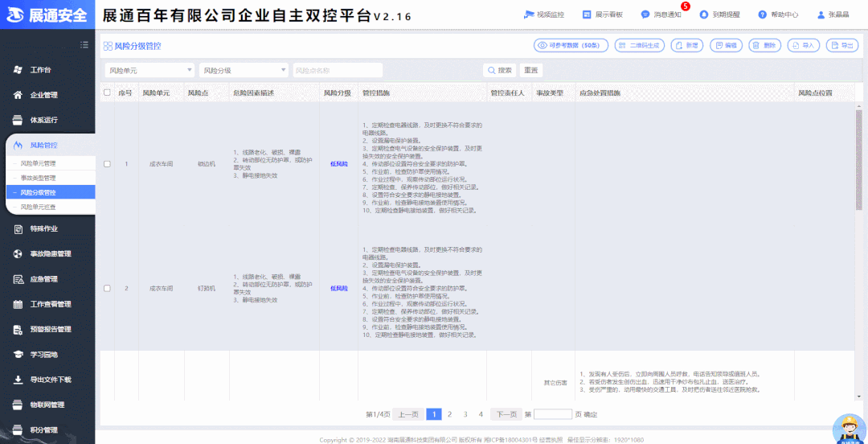Click the 编辑 edit button
Image resolution: width=868 pixels, height=444 pixels.
click(x=726, y=46)
